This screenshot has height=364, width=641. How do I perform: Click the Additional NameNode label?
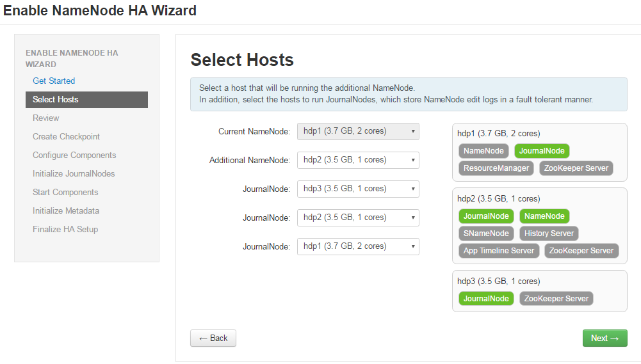tap(249, 160)
